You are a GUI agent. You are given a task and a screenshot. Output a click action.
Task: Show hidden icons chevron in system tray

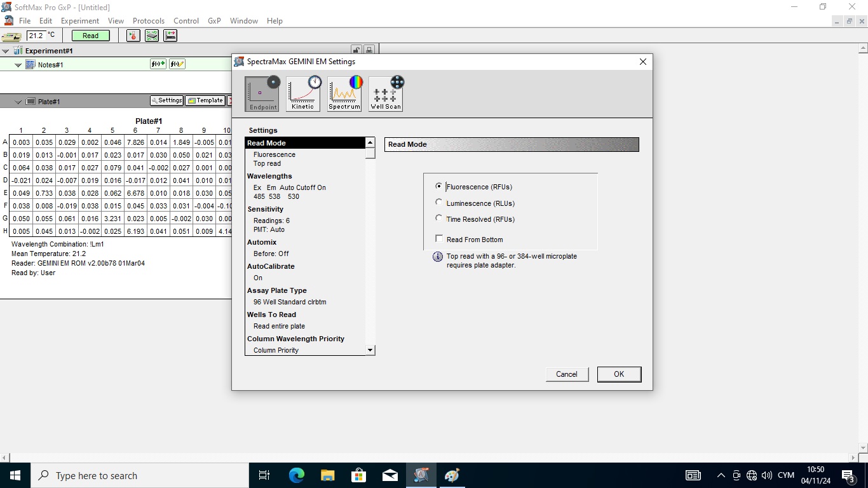[x=721, y=475]
